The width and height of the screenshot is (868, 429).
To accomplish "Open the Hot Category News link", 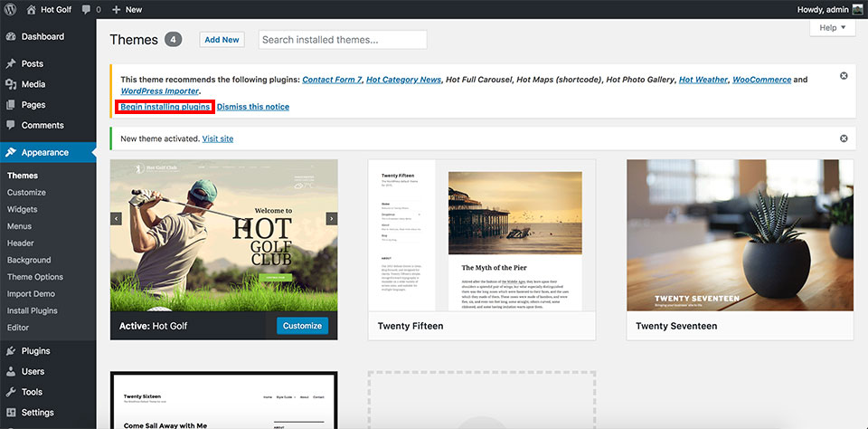I will (403, 80).
